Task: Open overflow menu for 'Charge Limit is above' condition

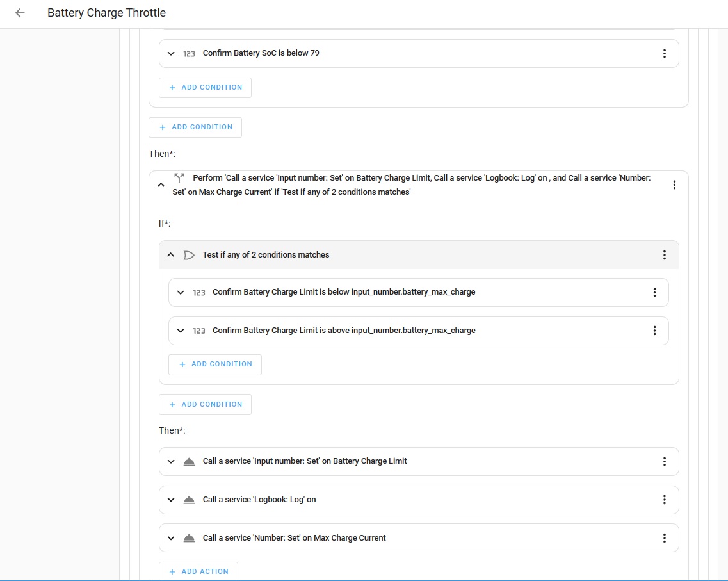Action: click(654, 331)
